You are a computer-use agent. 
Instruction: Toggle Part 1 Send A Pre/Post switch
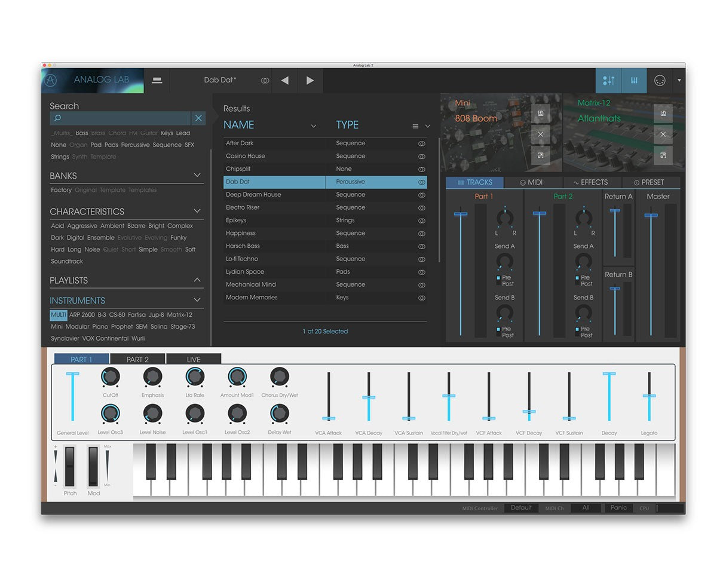pyautogui.click(x=498, y=281)
